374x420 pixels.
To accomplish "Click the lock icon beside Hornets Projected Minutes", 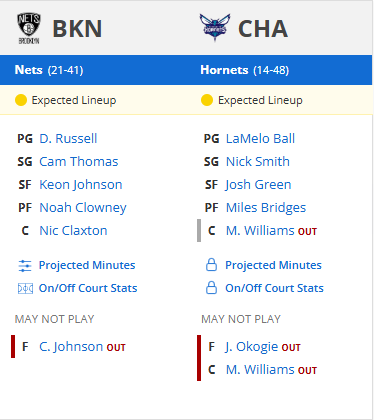I will tap(211, 265).
